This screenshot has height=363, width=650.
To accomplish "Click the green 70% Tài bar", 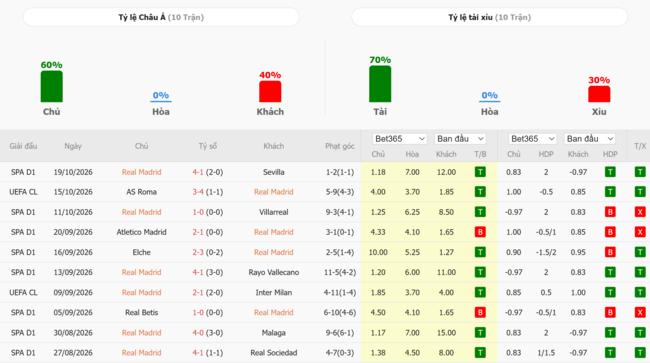I will [380, 84].
